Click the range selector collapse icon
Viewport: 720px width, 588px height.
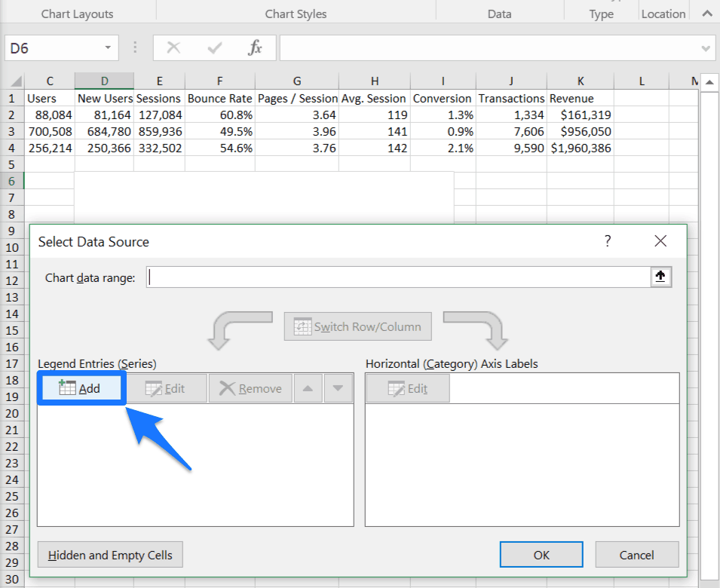click(660, 277)
